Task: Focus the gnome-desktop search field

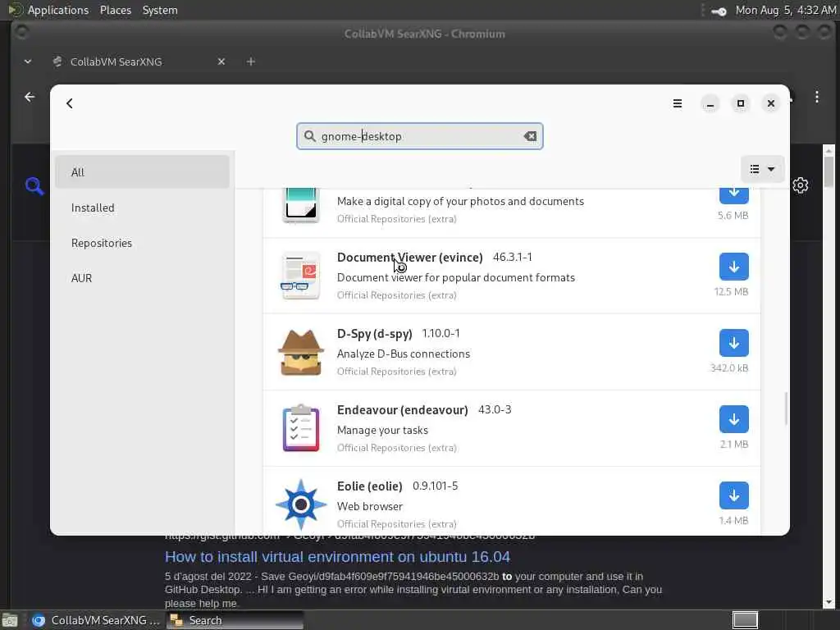Action: [419, 136]
